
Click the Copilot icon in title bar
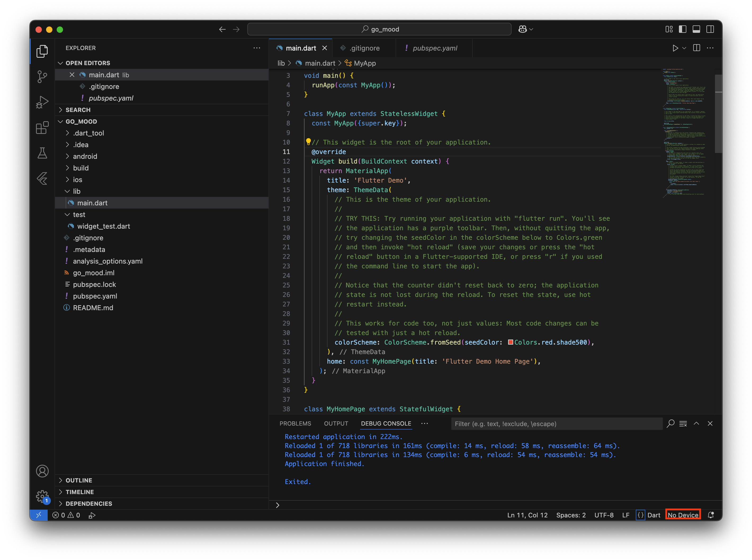522,29
